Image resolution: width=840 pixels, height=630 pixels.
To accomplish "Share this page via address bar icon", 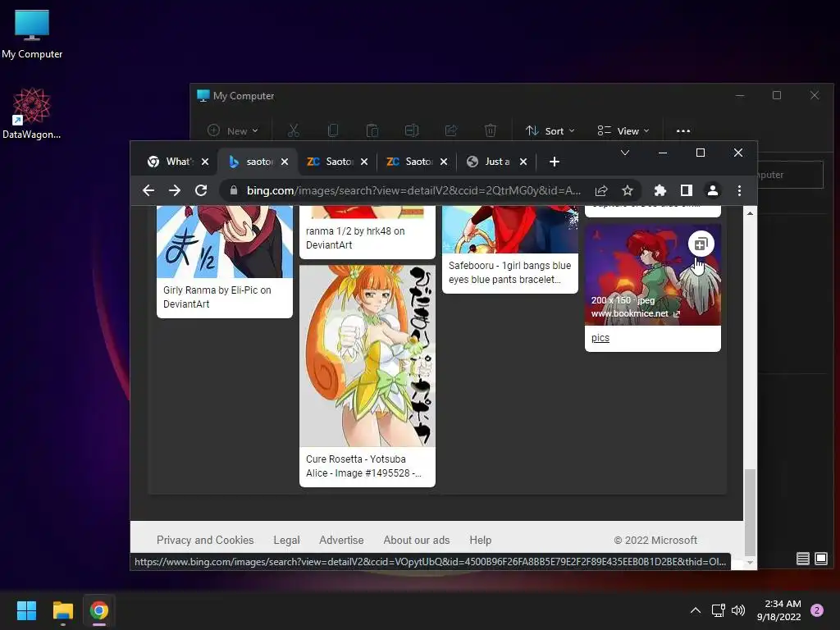I will [x=601, y=190].
